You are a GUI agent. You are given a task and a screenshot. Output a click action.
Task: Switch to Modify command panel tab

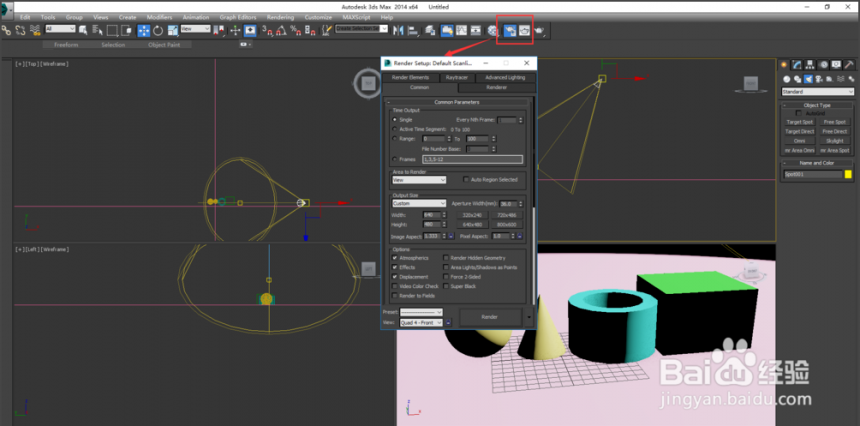point(797,65)
